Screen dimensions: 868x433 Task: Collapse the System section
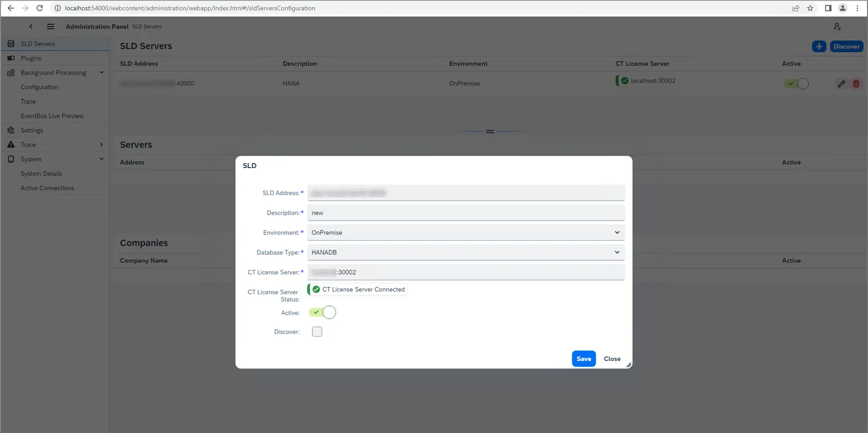[x=101, y=159]
